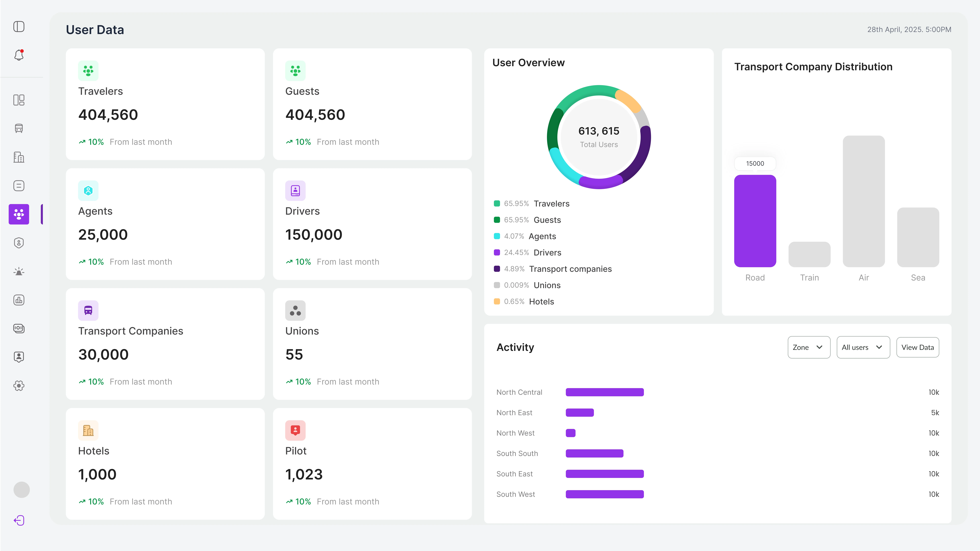The height and width of the screenshot is (551, 980).
Task: Click the Hotels legend orange swatch
Action: click(497, 301)
